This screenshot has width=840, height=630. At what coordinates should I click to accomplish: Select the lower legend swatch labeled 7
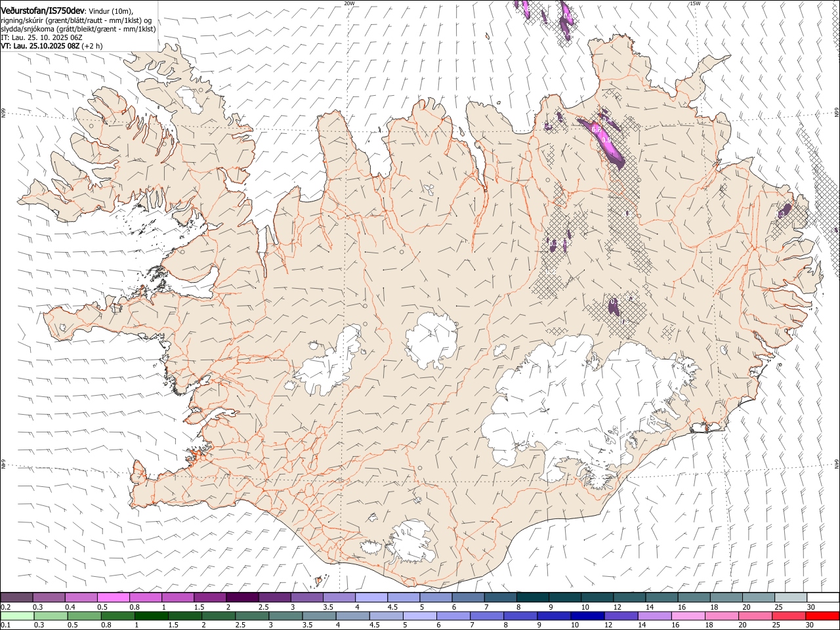coord(487,616)
